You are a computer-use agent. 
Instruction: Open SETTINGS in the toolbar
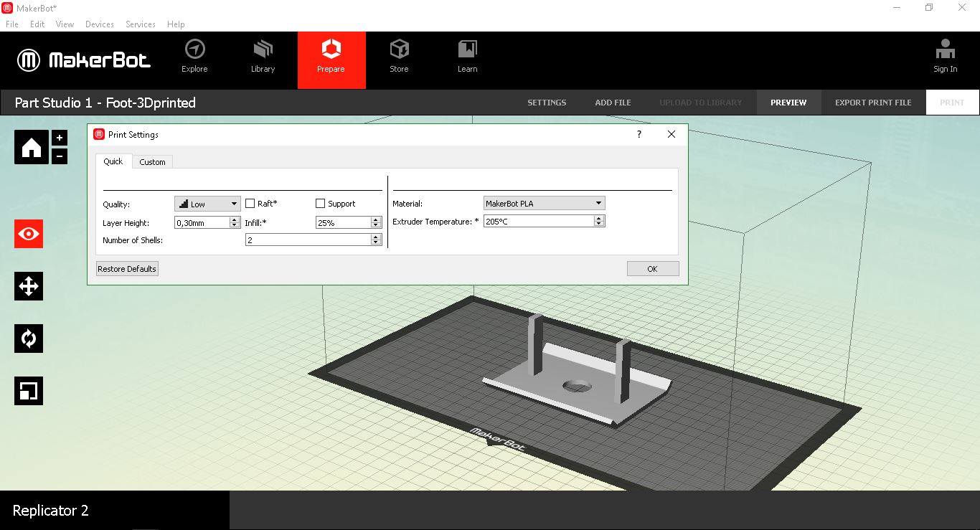coord(547,103)
